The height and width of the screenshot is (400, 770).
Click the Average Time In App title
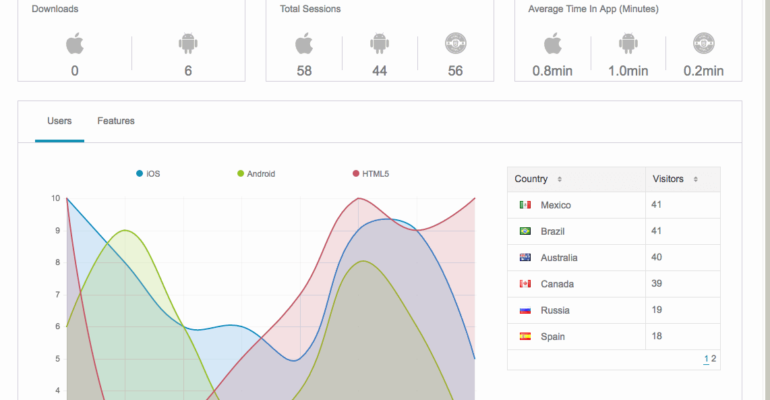click(593, 9)
